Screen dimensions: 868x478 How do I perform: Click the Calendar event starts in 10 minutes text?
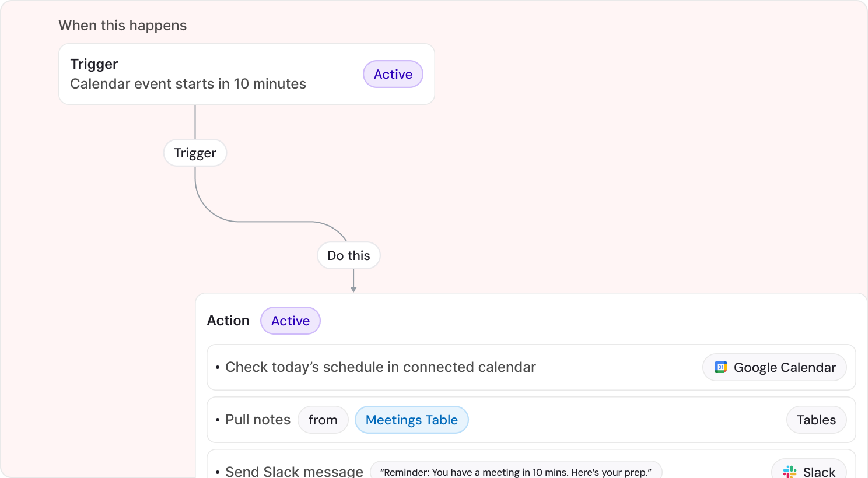188,84
